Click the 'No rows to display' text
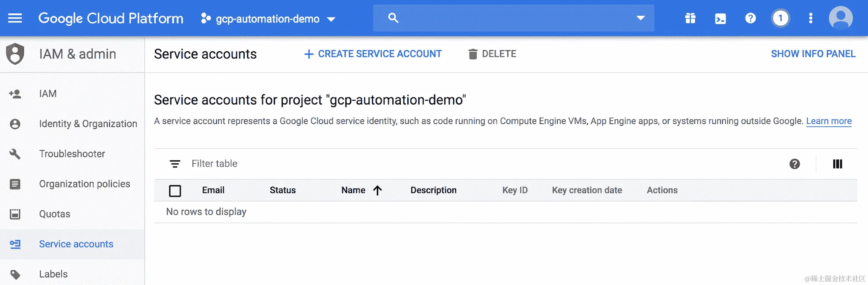 point(206,212)
